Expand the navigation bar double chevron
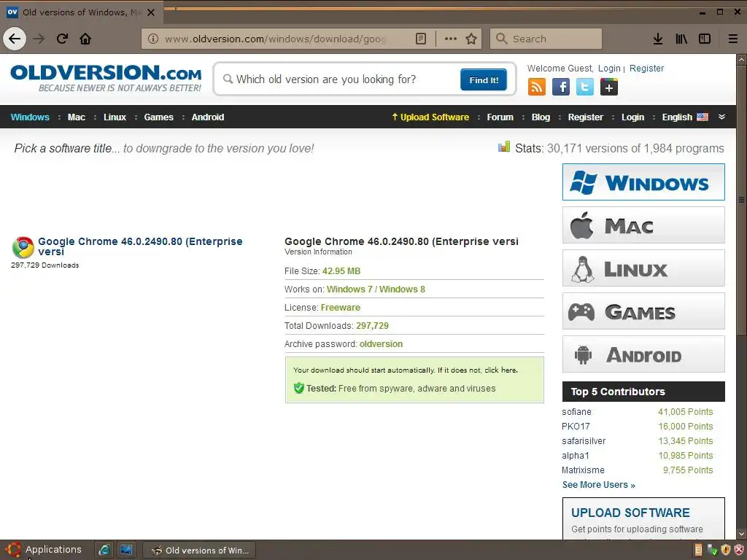 tap(721, 117)
